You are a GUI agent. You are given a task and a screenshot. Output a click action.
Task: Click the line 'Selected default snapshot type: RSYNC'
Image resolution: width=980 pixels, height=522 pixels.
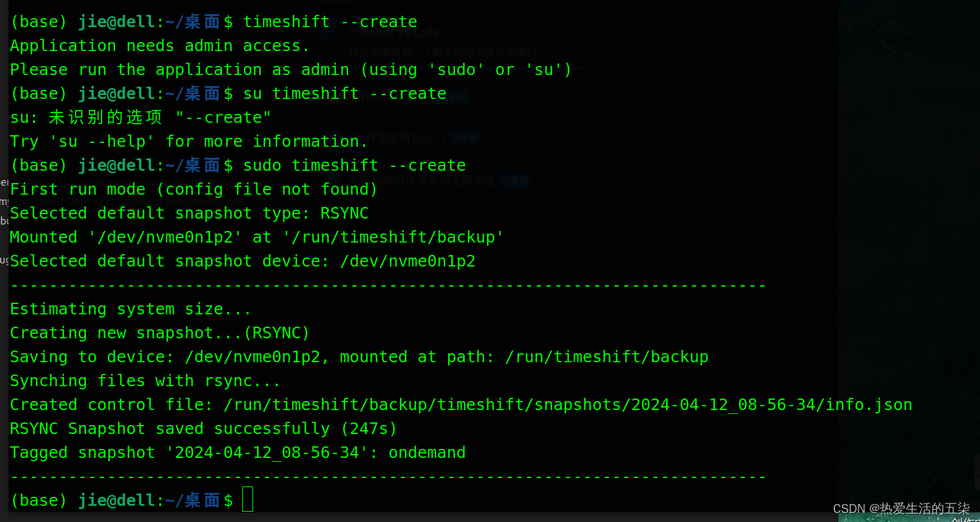(x=189, y=213)
